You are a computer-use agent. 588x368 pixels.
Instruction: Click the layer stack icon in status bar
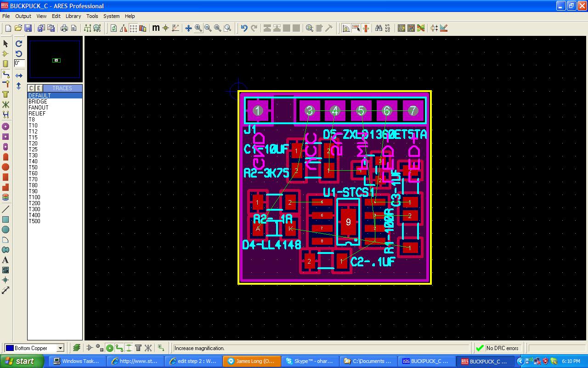(x=76, y=348)
